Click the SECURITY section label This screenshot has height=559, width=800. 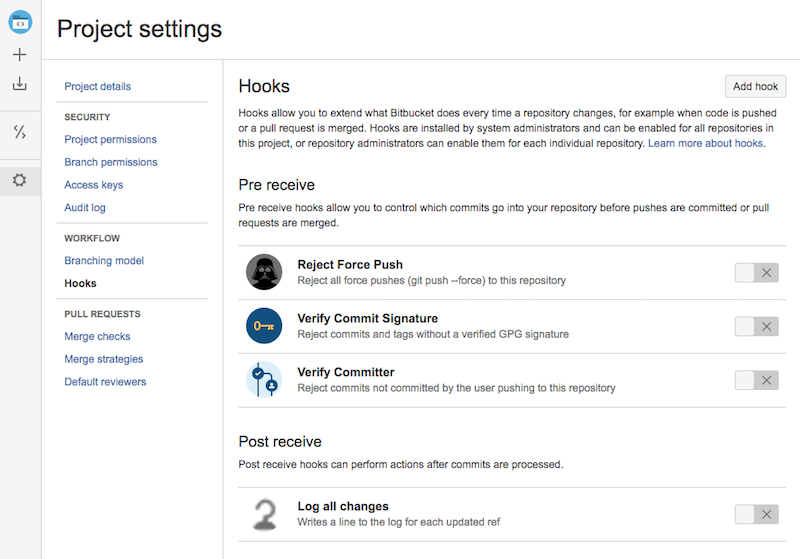(87, 117)
